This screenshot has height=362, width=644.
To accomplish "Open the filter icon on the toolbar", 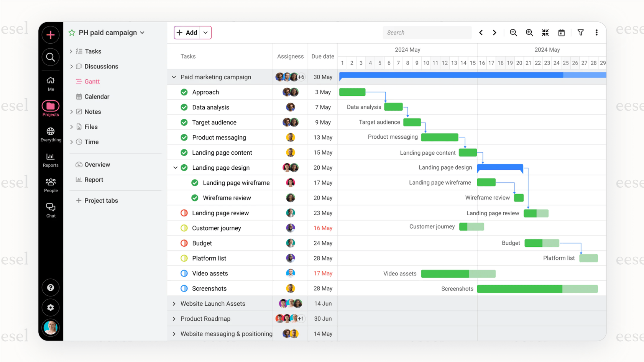I will click(x=581, y=33).
